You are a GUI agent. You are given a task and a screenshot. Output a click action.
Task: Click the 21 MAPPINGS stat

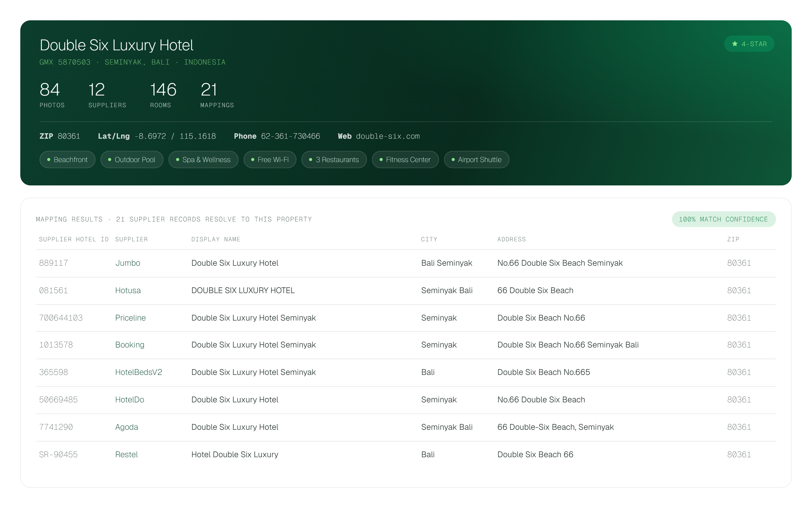coord(217,95)
